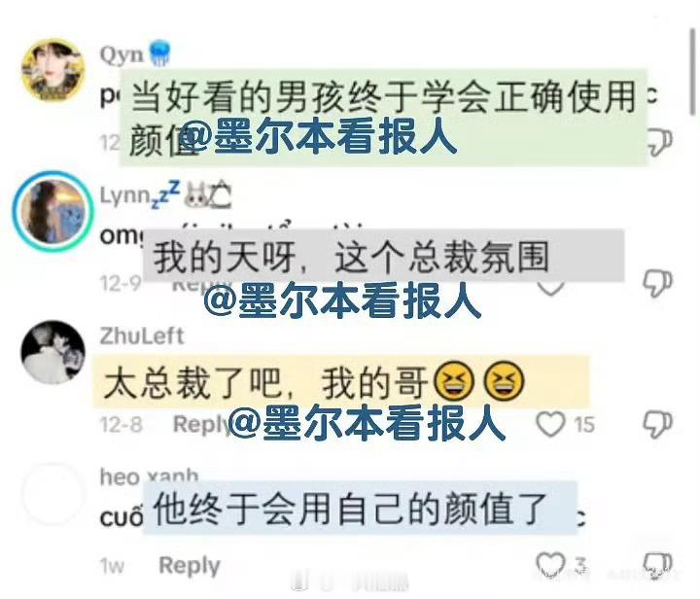Reply to heo xanh's comment
700x599 pixels.
pos(190,566)
